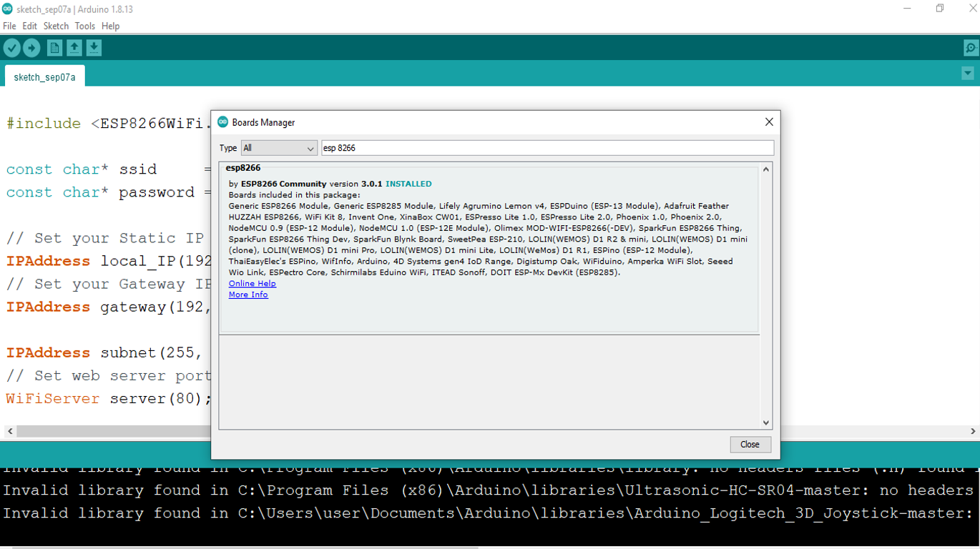Open the Help menu
The width and height of the screenshot is (980, 549).
pos(110,26)
